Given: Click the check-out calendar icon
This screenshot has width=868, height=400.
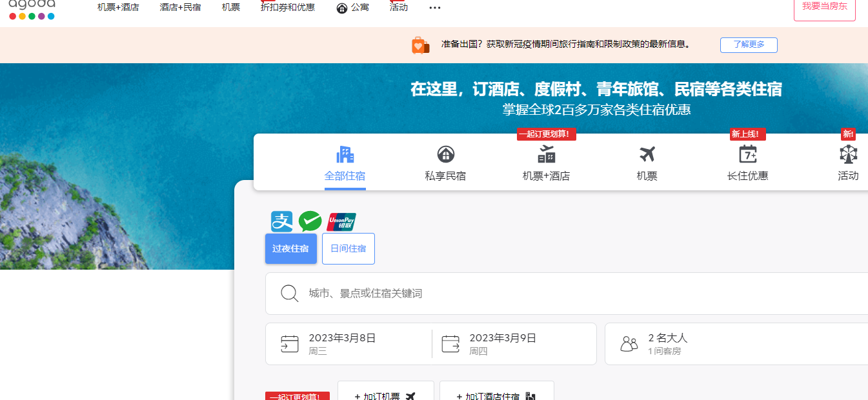Looking at the screenshot, I should 450,344.
